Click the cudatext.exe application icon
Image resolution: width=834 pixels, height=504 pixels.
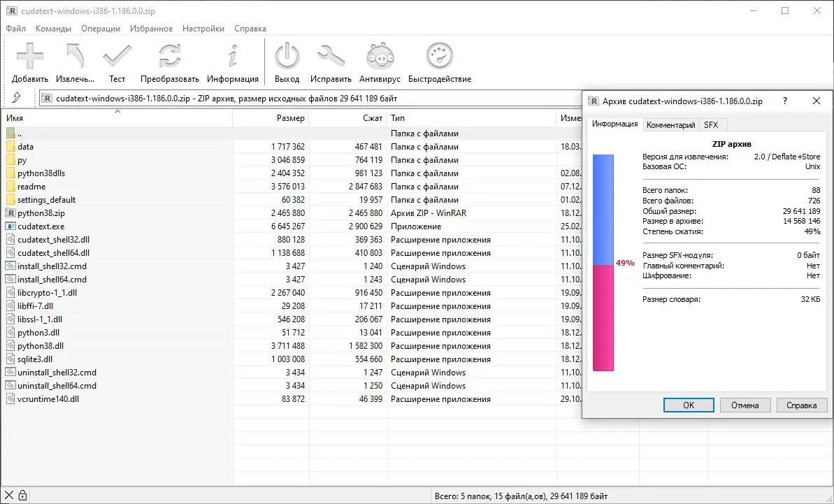point(10,226)
